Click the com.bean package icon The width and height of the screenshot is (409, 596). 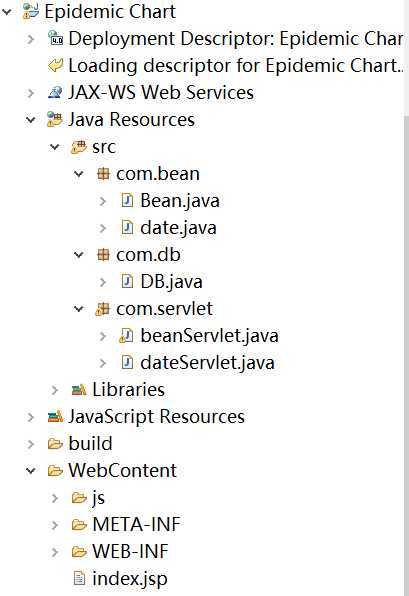(103, 174)
